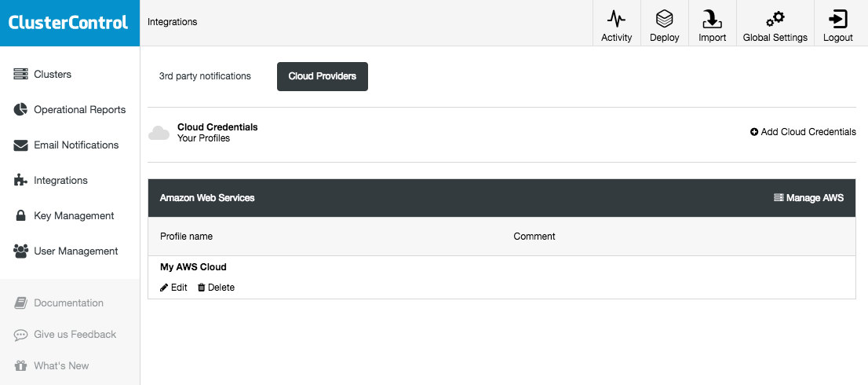Click the Import download icon
The height and width of the screenshot is (385, 868).
(712, 19)
